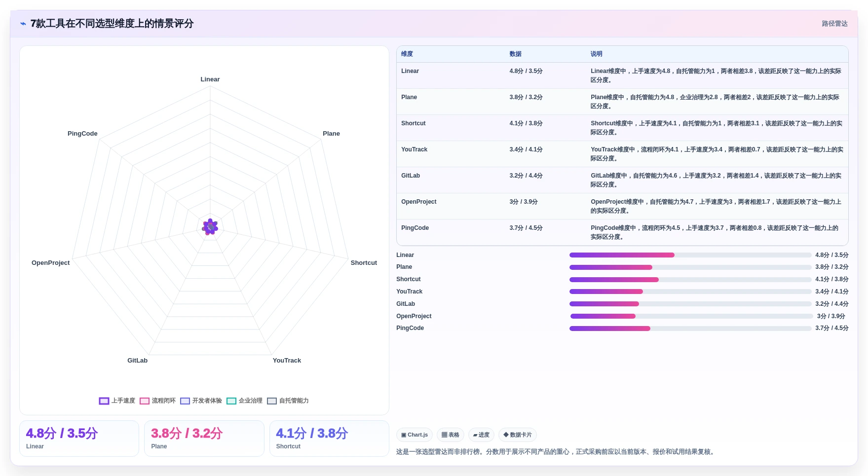Click table cell 3.4分 / 4.1分
868x476 pixels.
[x=526, y=149]
